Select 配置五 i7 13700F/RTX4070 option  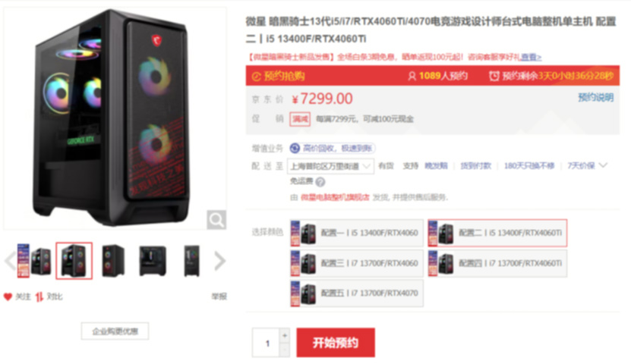357,293
